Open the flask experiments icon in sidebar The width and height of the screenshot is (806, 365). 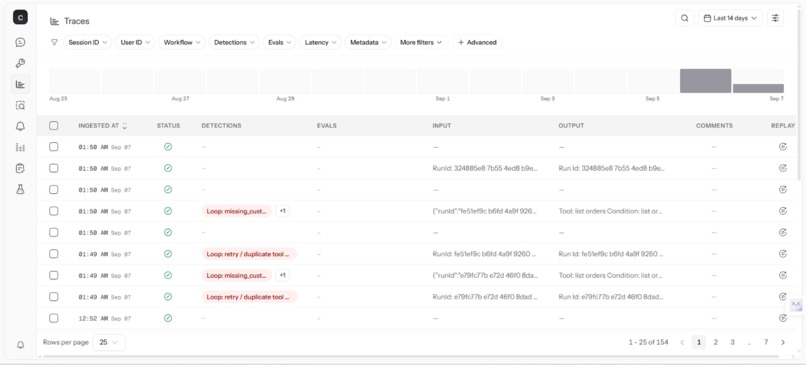(x=20, y=189)
